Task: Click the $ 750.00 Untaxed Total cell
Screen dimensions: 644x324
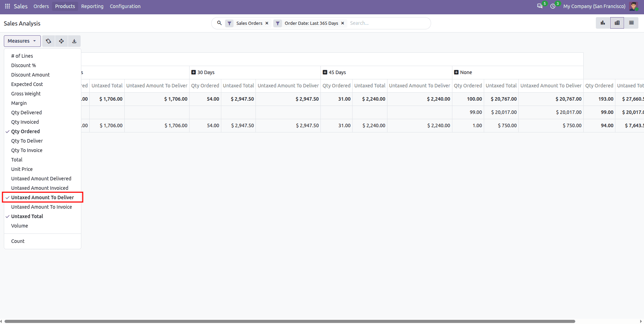Action: pyautogui.click(x=501, y=125)
